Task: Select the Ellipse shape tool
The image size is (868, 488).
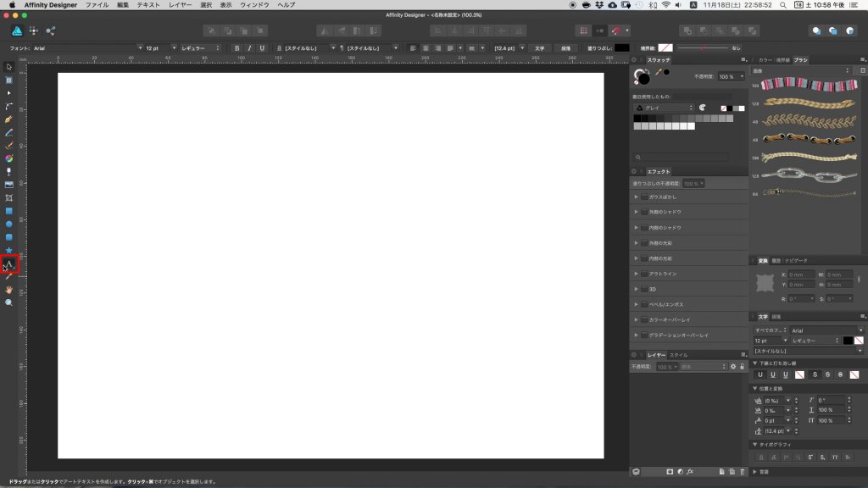Action: 8,224
